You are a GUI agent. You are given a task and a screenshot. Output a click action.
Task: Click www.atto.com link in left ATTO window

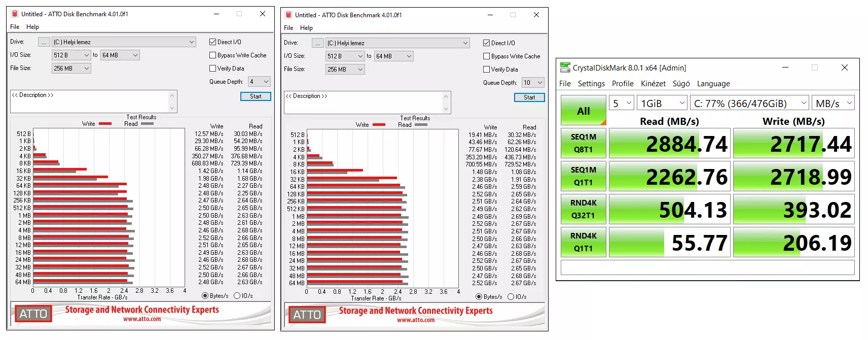tap(142, 319)
